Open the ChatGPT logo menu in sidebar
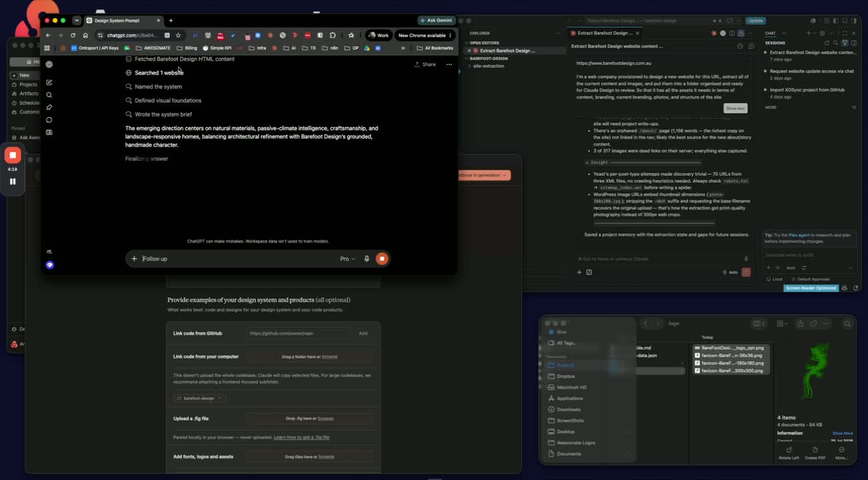 click(x=49, y=65)
